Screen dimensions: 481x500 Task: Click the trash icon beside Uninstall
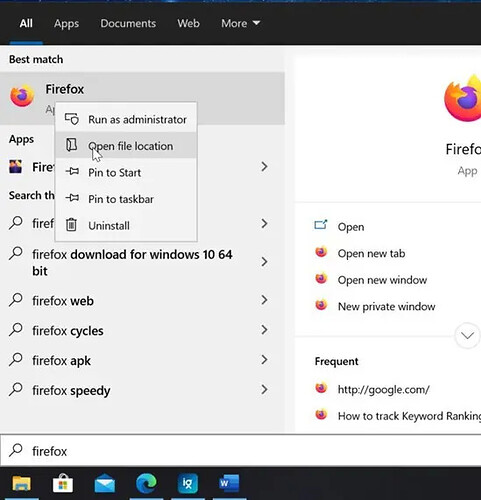[71, 225]
